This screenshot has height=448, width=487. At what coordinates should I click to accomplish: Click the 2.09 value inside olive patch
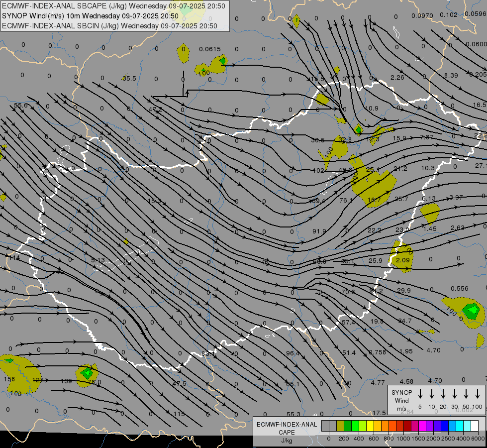pyautogui.click(x=403, y=260)
